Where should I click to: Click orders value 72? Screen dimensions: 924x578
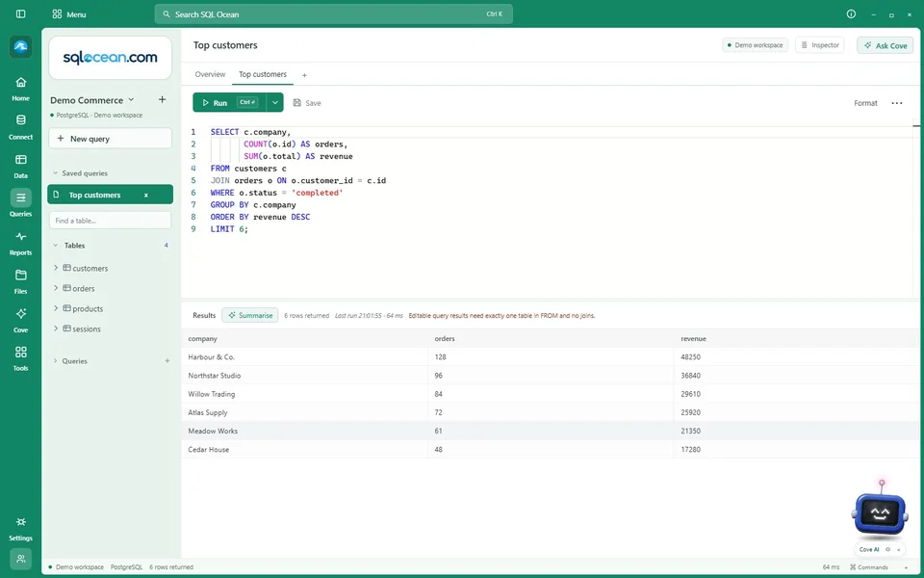point(439,412)
